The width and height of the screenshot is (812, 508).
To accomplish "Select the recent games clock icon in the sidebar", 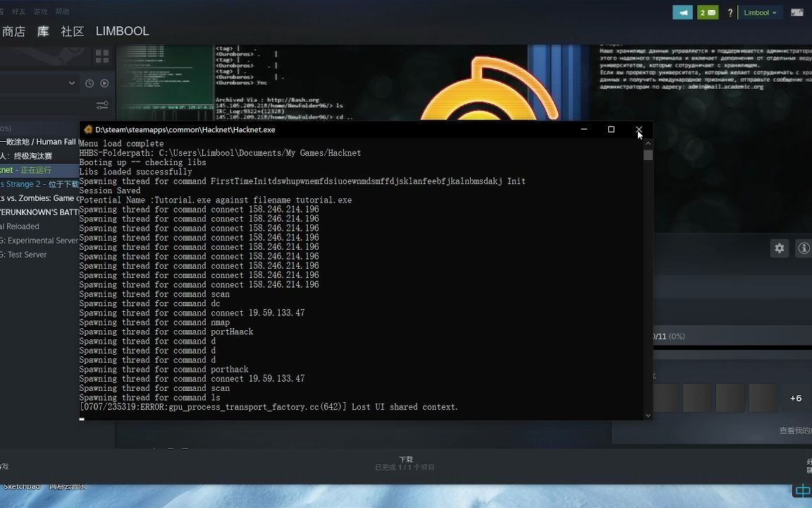I will (90, 83).
